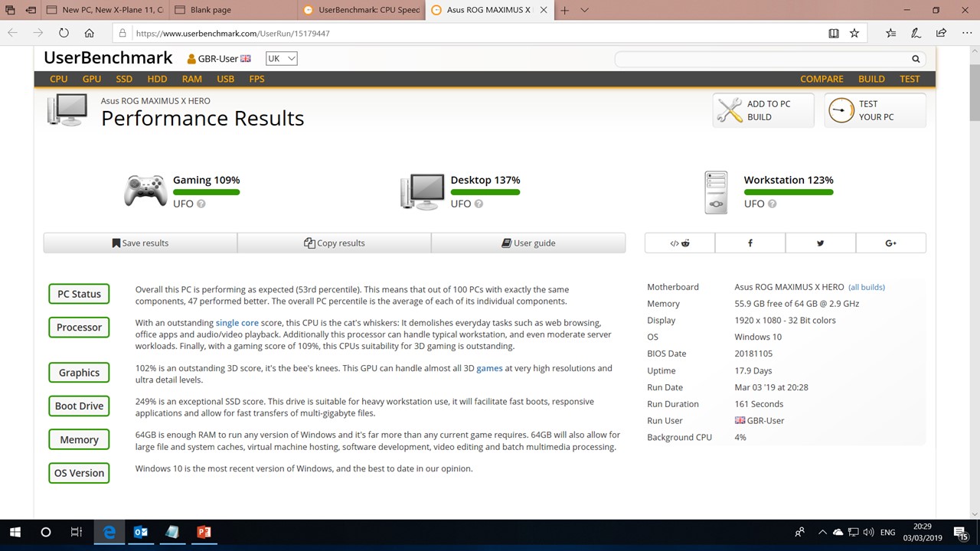This screenshot has height=551, width=980.
Task: Click the search magnifier icon
Action: [915, 59]
